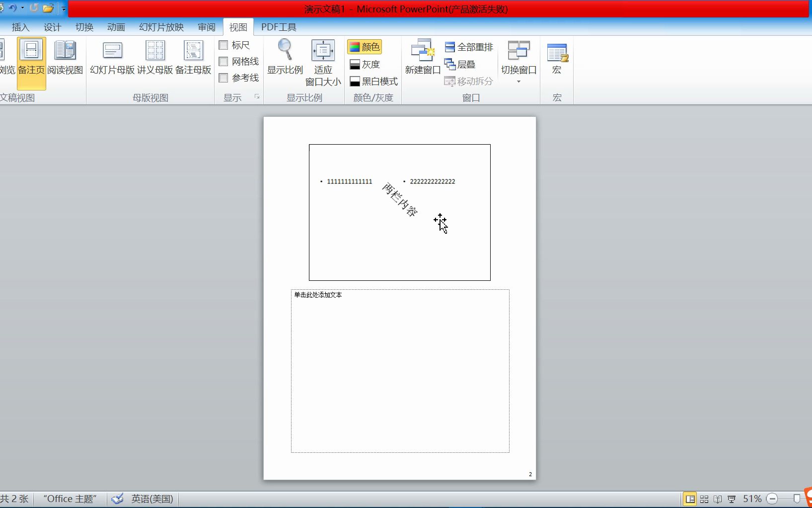Enable the 网格线 gridlines checkbox
812x508 pixels.
223,62
